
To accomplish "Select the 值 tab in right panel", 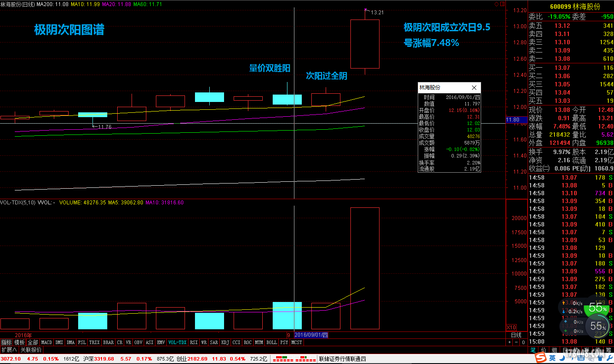I will pyautogui.click(x=597, y=350).
